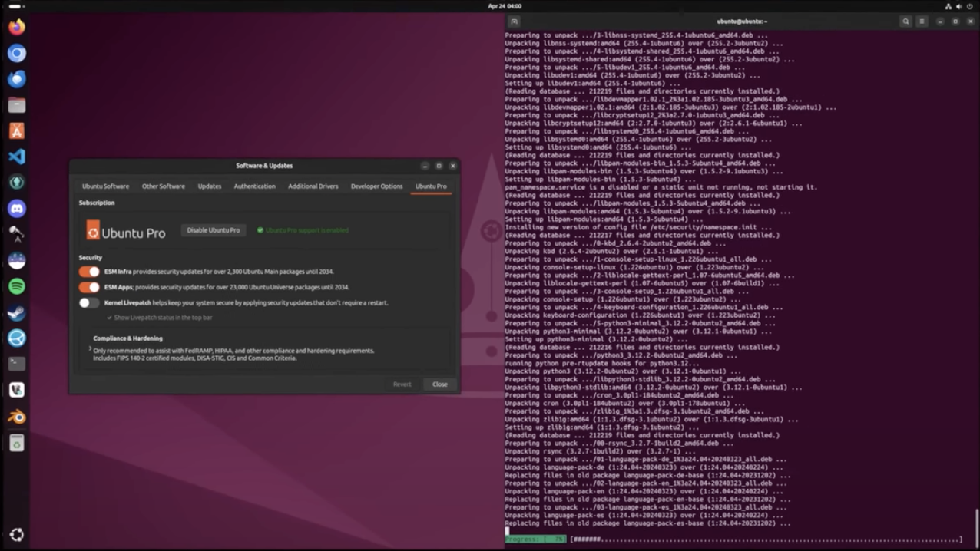This screenshot has width=980, height=551.
Task: Enable the Kernel Livepatch switch
Action: coord(89,302)
